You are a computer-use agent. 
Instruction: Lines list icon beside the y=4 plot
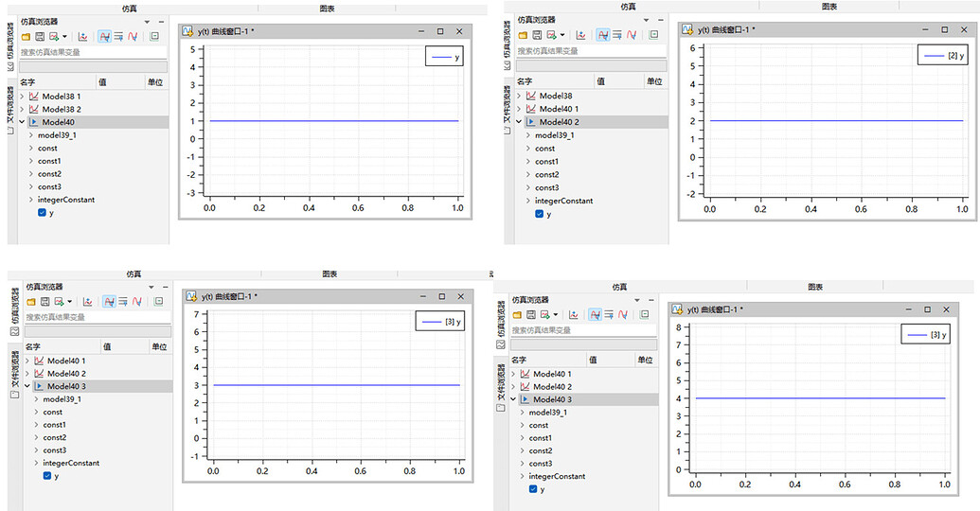pyautogui.click(x=609, y=315)
